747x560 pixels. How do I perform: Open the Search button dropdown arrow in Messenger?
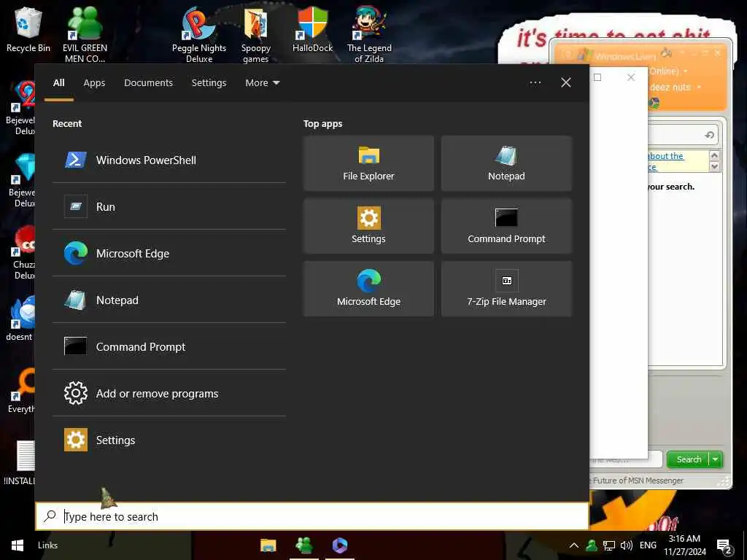(716, 459)
